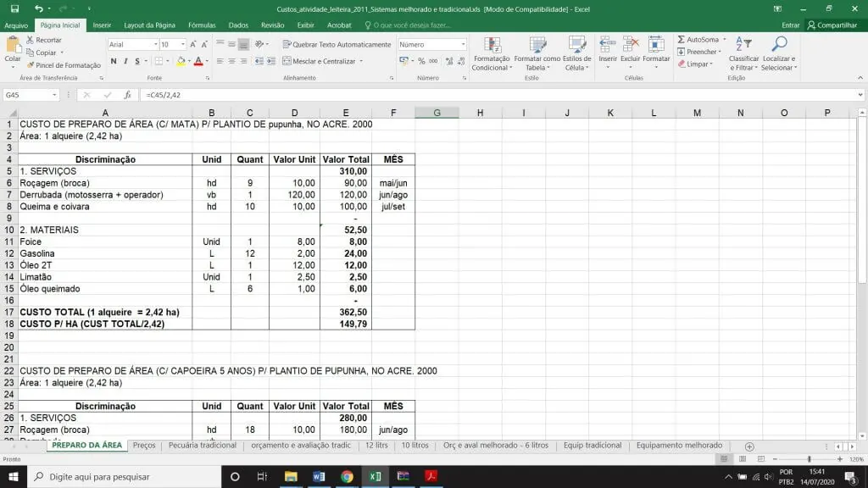This screenshot has height=488, width=868.
Task: Click Classificar e Filtrar icon
Action: [743, 53]
